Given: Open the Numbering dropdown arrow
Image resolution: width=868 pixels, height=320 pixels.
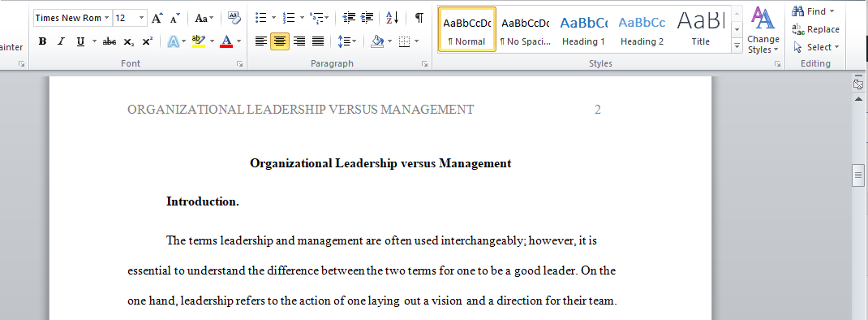Looking at the screenshot, I should click(x=302, y=19).
